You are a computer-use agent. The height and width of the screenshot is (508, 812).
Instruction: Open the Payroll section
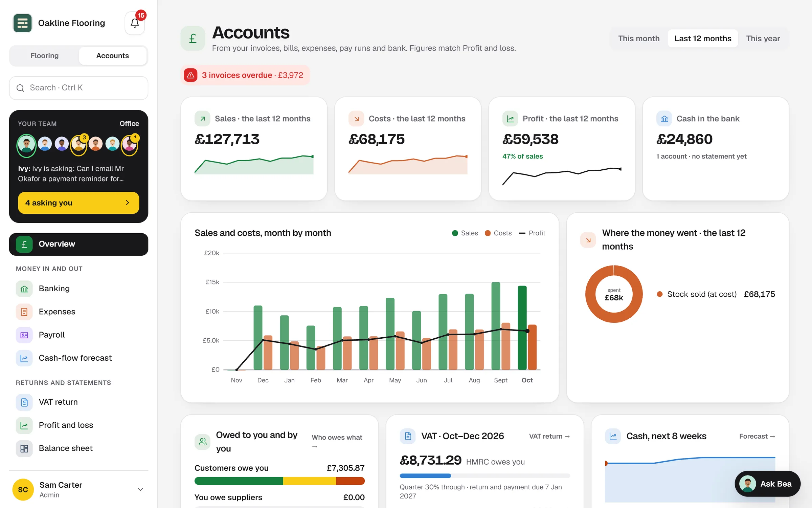tap(78, 335)
